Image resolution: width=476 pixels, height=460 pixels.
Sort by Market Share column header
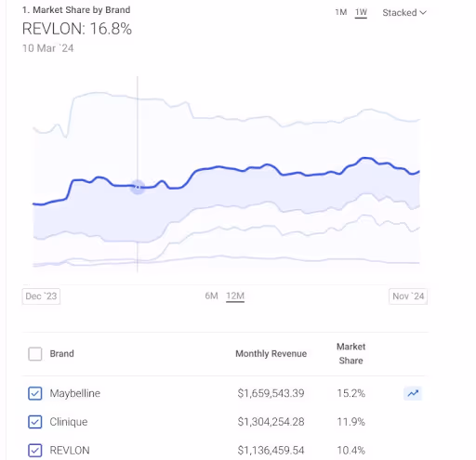point(350,353)
